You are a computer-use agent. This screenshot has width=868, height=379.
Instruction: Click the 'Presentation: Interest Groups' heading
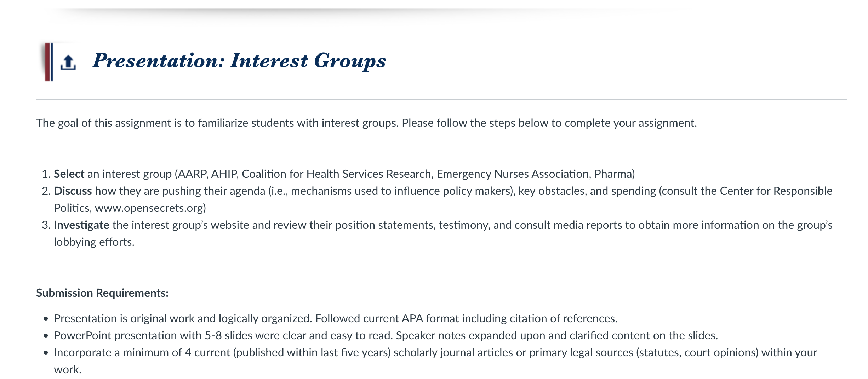pos(239,61)
